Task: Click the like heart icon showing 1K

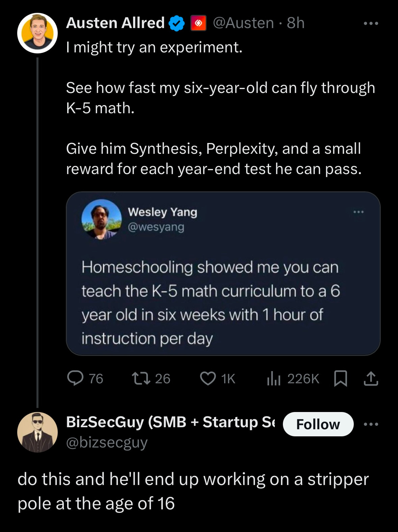Action: [x=208, y=379]
